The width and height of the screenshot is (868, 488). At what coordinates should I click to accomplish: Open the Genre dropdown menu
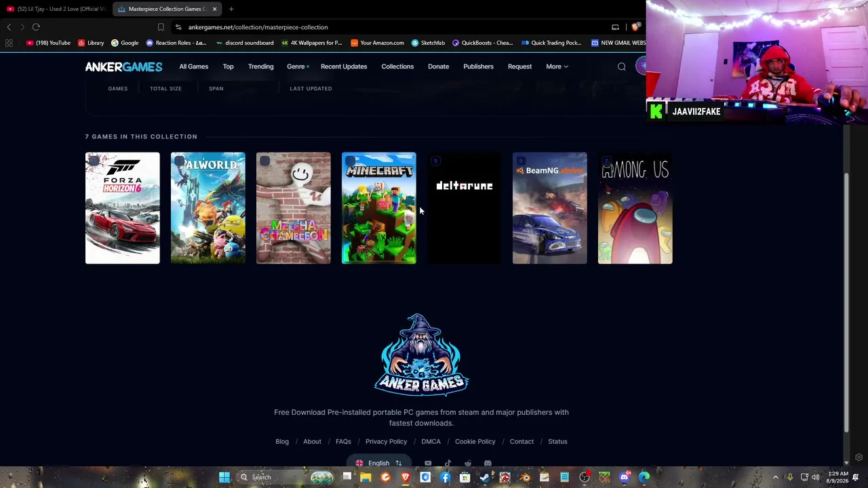click(298, 66)
